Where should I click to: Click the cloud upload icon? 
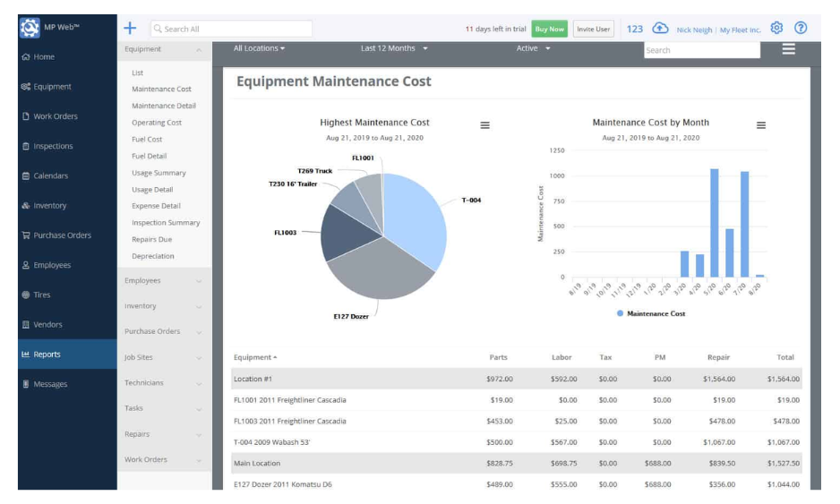pos(660,29)
